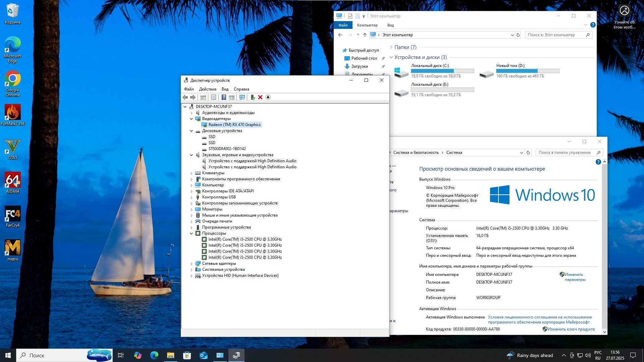Image resolution: width=644 pixels, height=362 pixels.
Task: Click Disable device down-arrow icon
Action: coord(268,97)
